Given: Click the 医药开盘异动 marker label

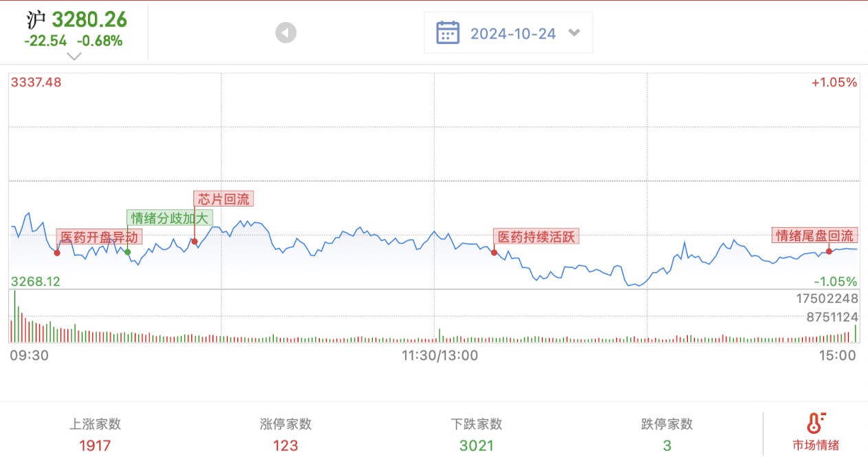Looking at the screenshot, I should point(99,238).
